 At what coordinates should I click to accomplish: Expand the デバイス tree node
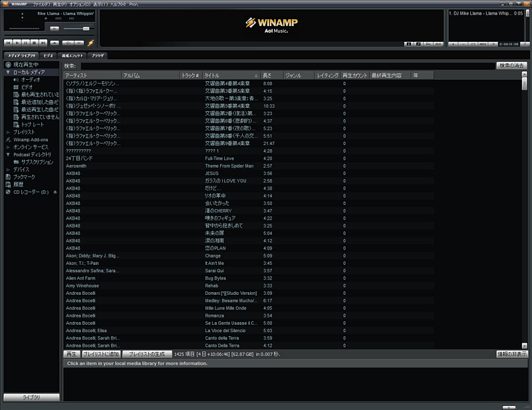pos(8,170)
